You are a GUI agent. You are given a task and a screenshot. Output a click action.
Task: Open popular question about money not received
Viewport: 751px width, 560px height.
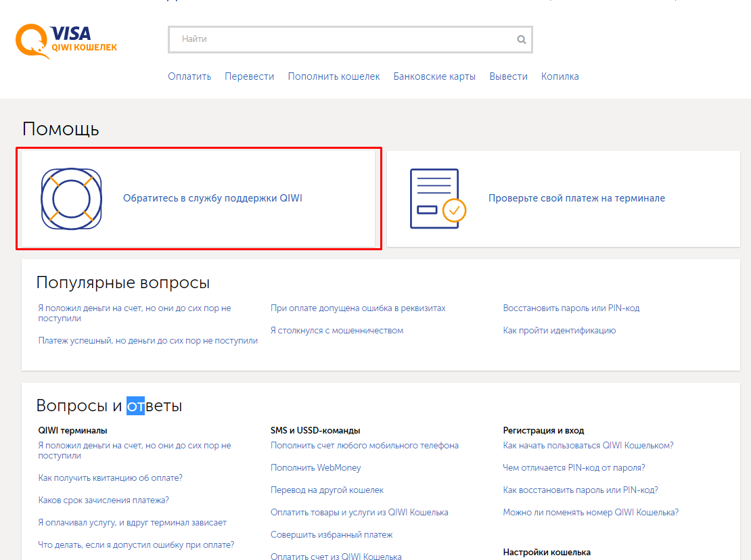[135, 313]
